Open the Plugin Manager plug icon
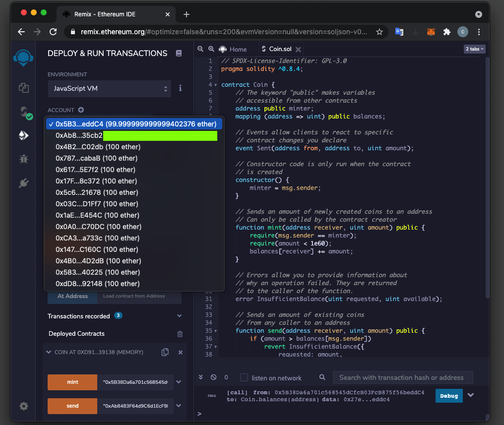Image resolution: width=504 pixels, height=425 pixels. pos(23,183)
